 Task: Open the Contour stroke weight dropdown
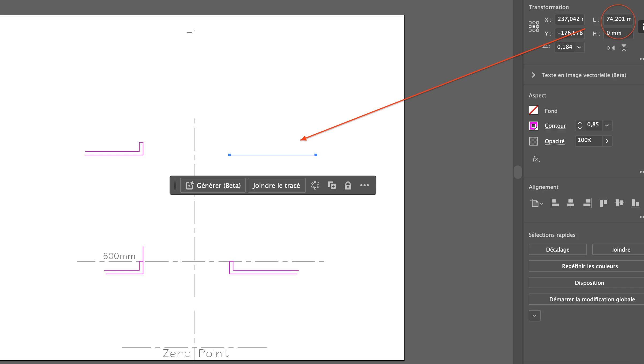coord(607,125)
